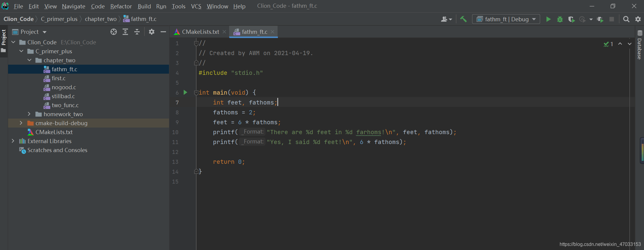
Task: Select stillbad.c in project tree
Action: 63,96
